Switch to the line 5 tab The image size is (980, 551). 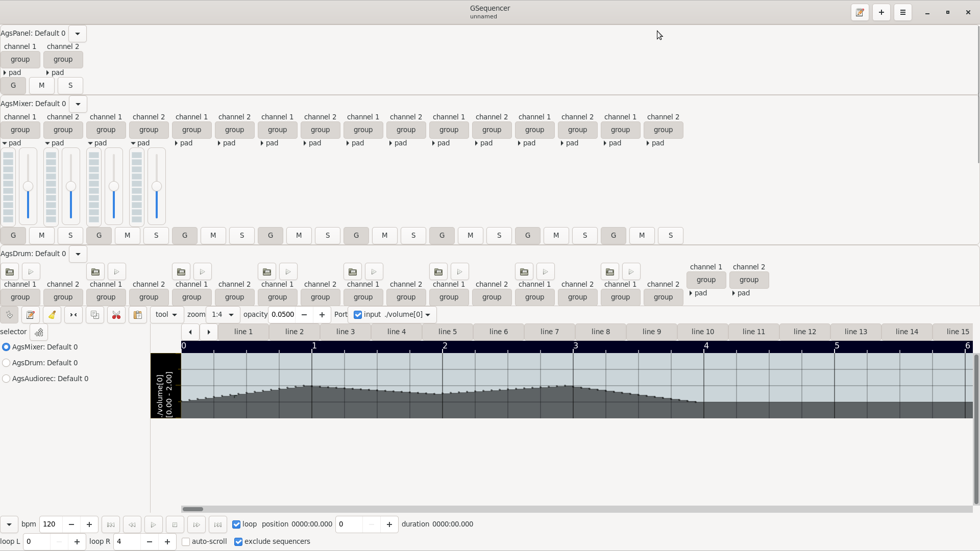[448, 332]
